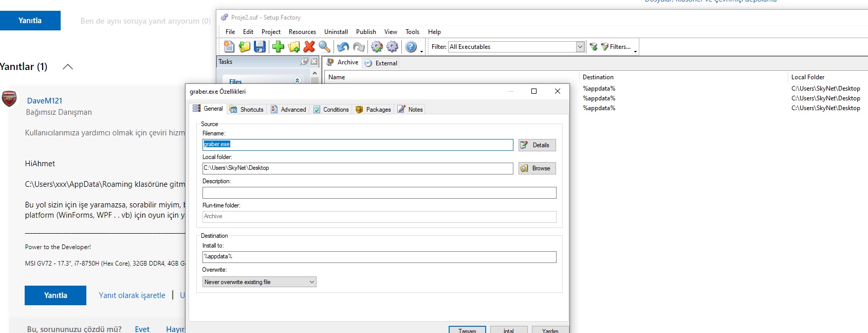Image resolution: width=868 pixels, height=333 pixels.
Task: Click the Install to input field
Action: pyautogui.click(x=379, y=257)
